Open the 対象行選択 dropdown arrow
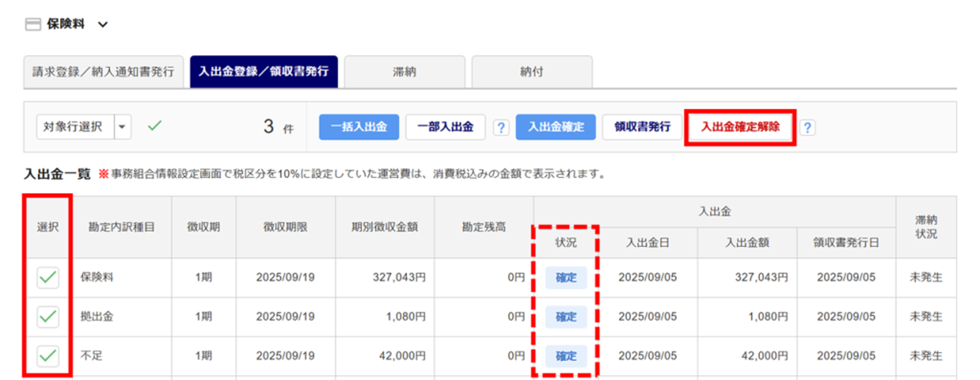This screenshot has height=380, width=980. [x=123, y=127]
